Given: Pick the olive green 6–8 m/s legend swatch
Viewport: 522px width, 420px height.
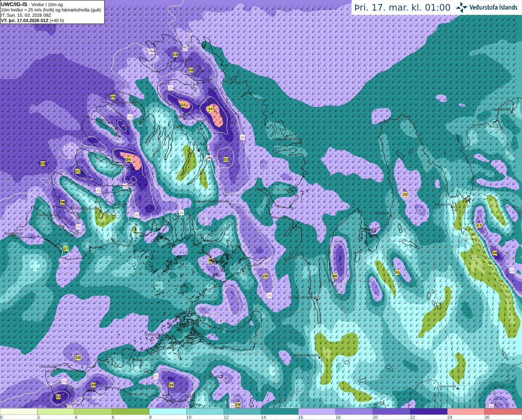Looking at the screenshot, I should point(130,411).
